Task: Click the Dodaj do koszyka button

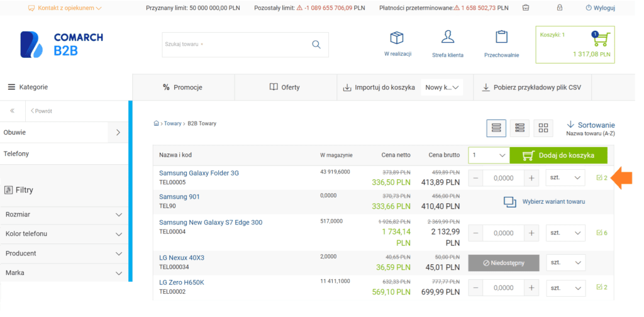Action: pos(558,155)
